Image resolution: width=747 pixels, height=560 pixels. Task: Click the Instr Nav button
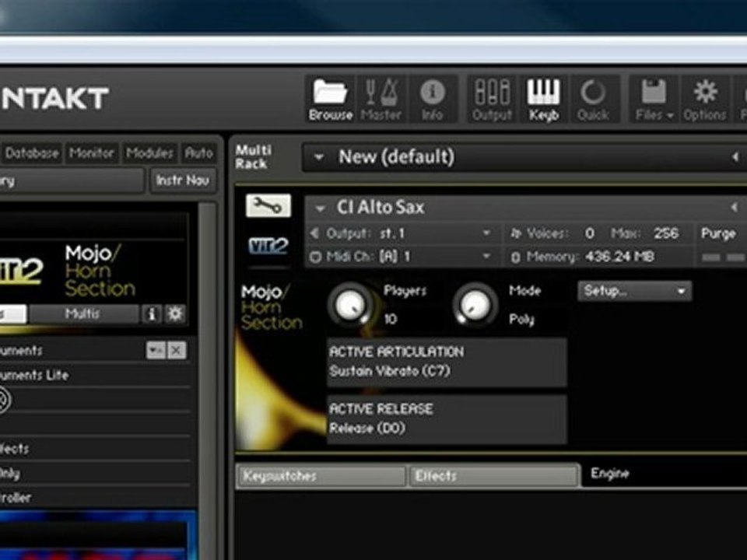(x=183, y=180)
